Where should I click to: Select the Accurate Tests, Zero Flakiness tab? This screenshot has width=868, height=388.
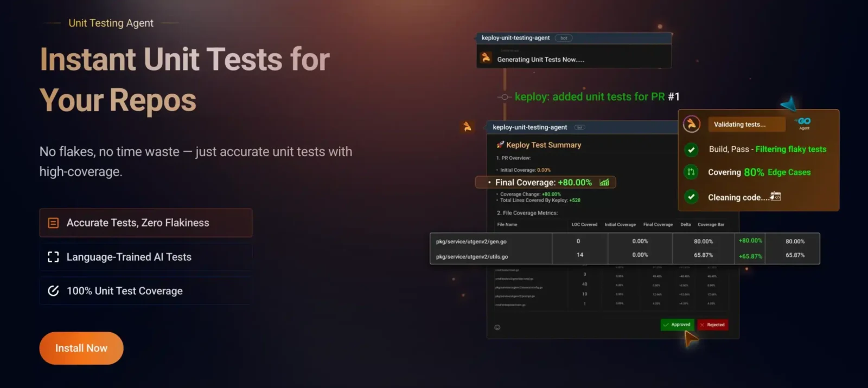tap(145, 223)
